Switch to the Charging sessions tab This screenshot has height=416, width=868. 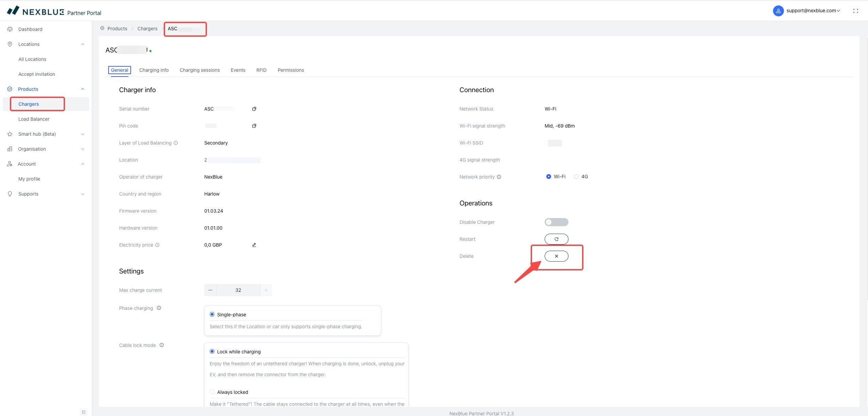point(199,70)
